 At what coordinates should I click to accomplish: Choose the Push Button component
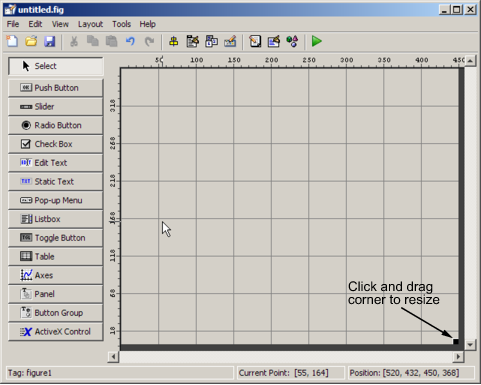pos(56,88)
